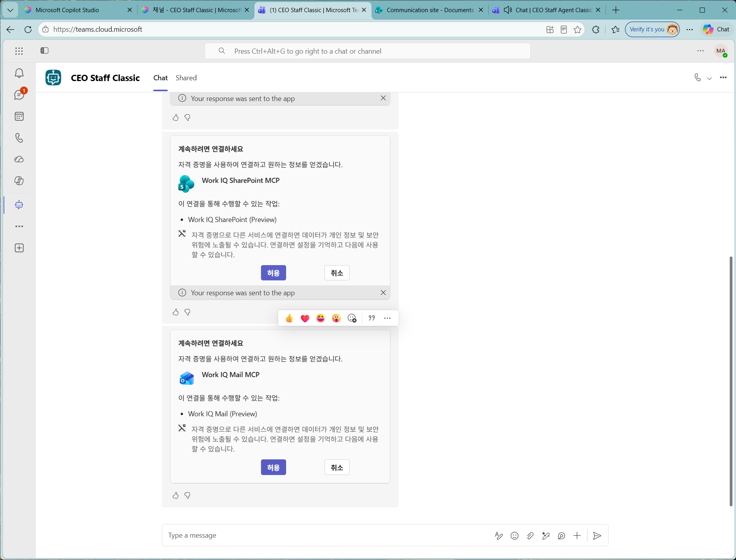This screenshot has width=736, height=560.
Task: Click the chat vertical scrollbar
Action: [x=731, y=381]
